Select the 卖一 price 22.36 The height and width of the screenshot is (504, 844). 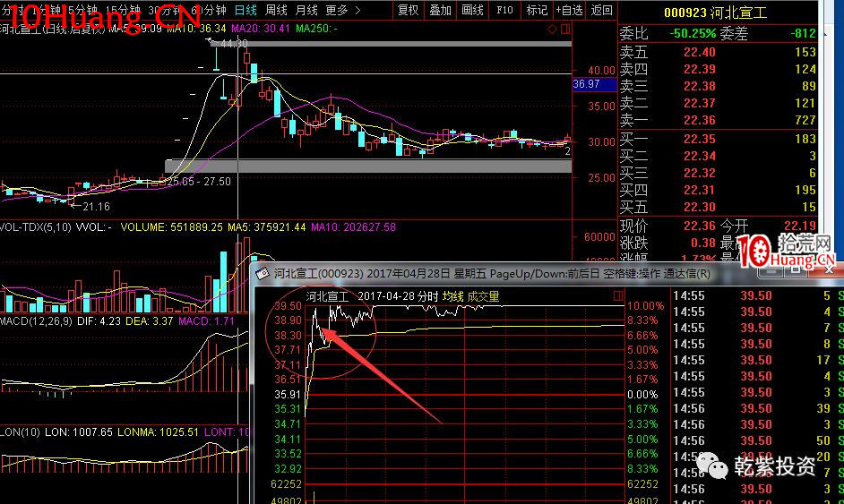click(699, 120)
